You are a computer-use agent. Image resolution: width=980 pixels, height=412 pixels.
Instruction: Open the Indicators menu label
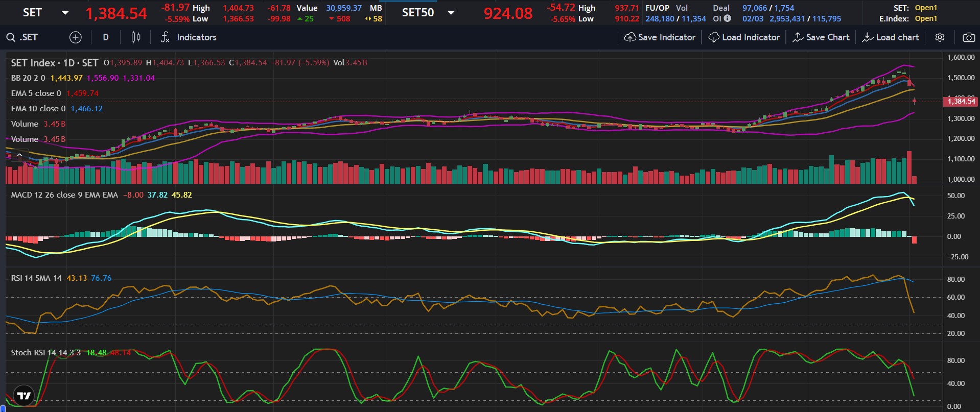click(196, 37)
